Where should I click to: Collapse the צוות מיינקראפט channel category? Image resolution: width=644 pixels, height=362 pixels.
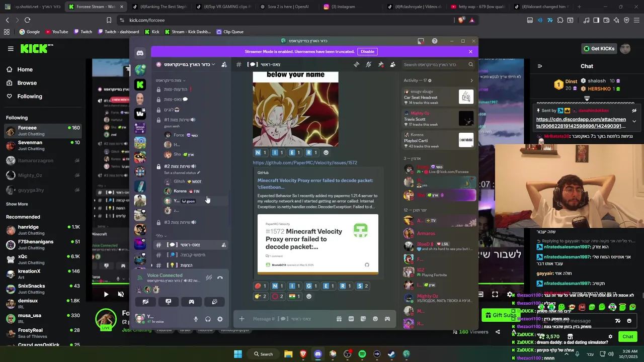click(171, 80)
